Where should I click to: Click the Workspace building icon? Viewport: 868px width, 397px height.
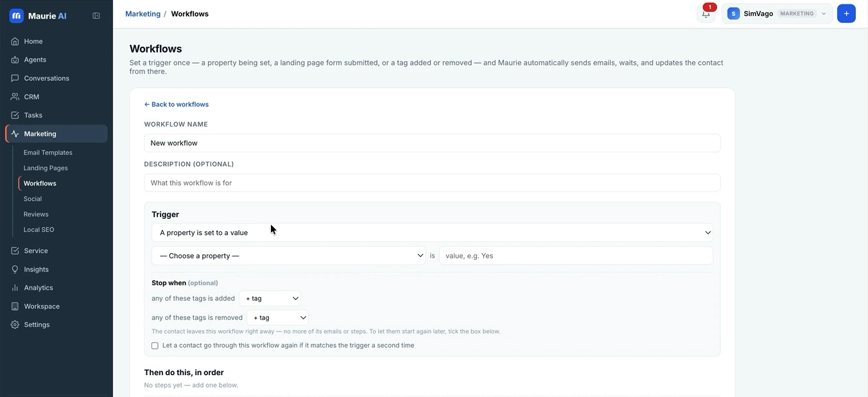pyautogui.click(x=15, y=306)
